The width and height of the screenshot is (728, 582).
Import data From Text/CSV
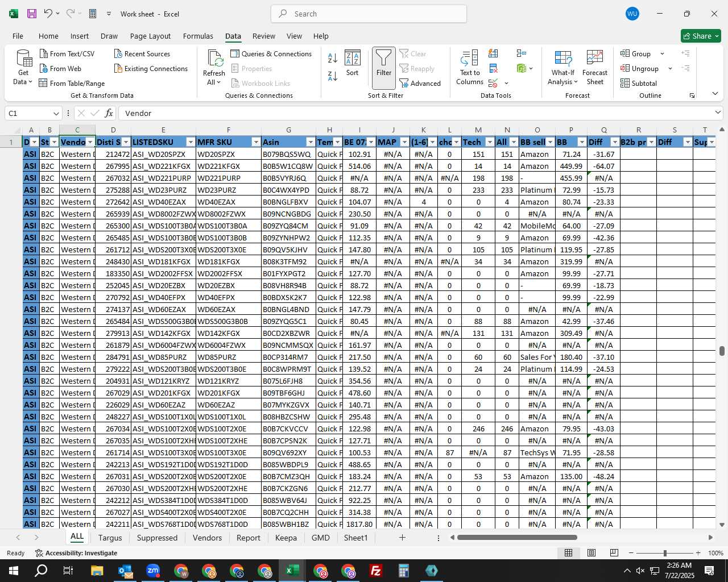tap(67, 53)
